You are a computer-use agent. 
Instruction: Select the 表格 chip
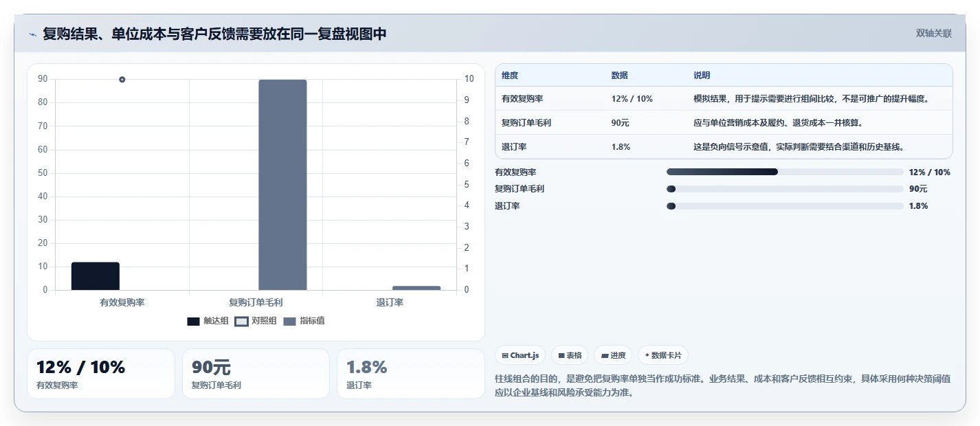coord(570,355)
